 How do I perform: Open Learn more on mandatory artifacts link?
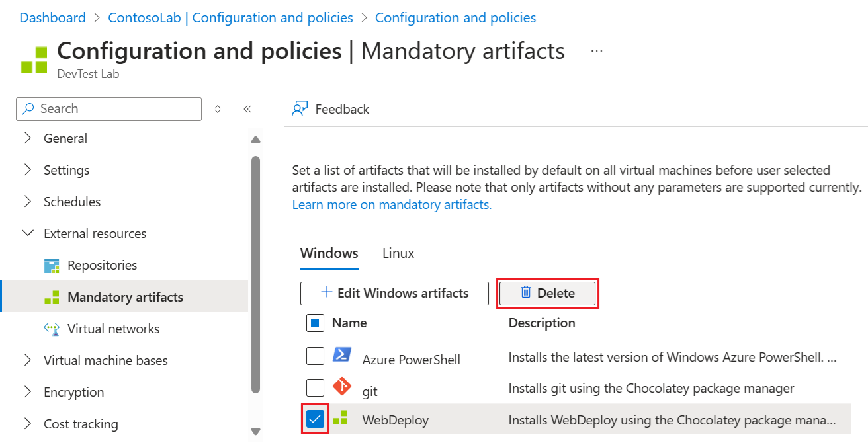(x=392, y=204)
